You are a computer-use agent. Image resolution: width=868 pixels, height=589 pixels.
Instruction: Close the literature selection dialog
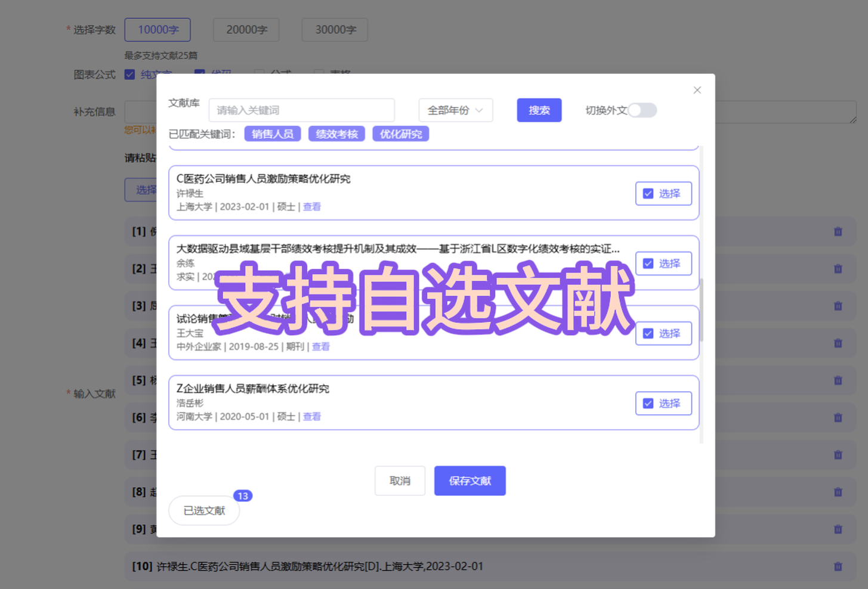[697, 90]
